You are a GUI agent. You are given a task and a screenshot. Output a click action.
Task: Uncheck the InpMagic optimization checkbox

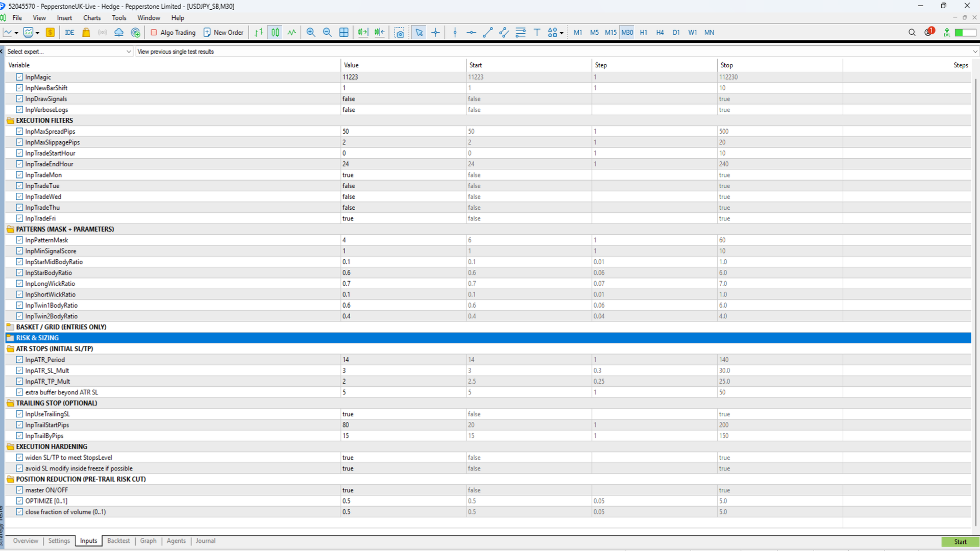[19, 77]
